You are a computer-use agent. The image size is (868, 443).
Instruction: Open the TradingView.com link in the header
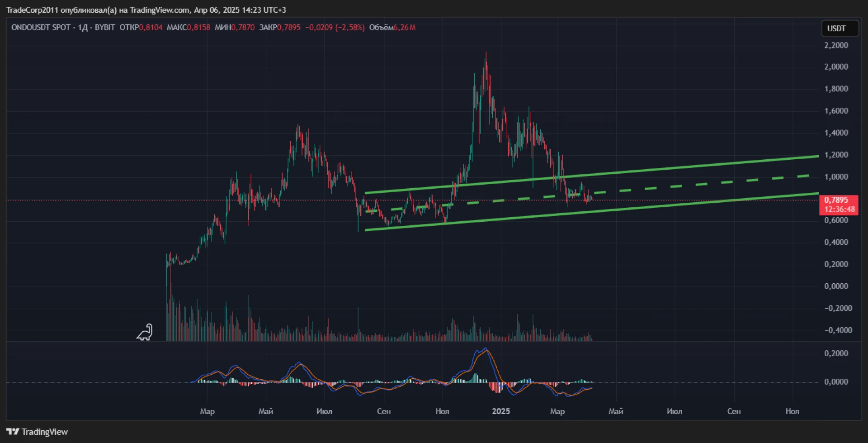coord(160,10)
